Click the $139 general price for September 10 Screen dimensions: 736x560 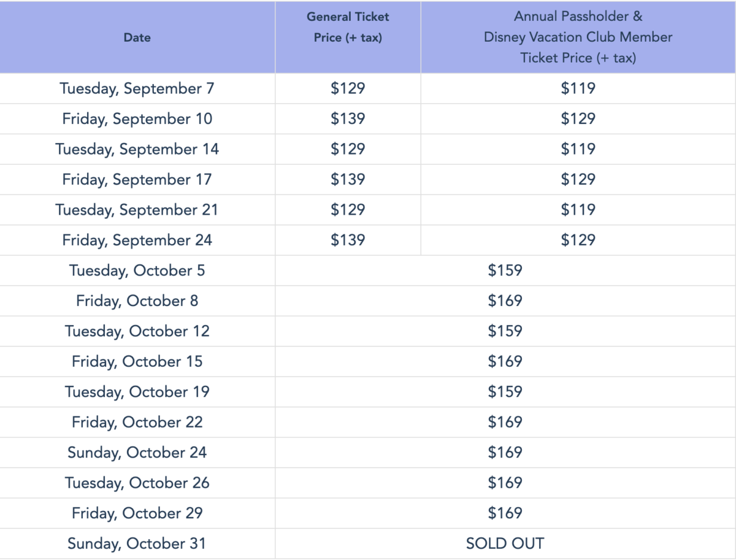tap(348, 118)
